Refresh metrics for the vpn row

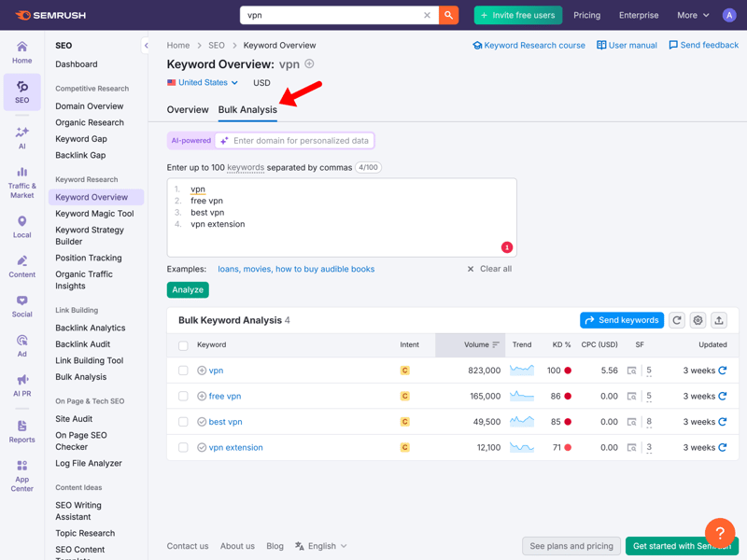(x=723, y=371)
